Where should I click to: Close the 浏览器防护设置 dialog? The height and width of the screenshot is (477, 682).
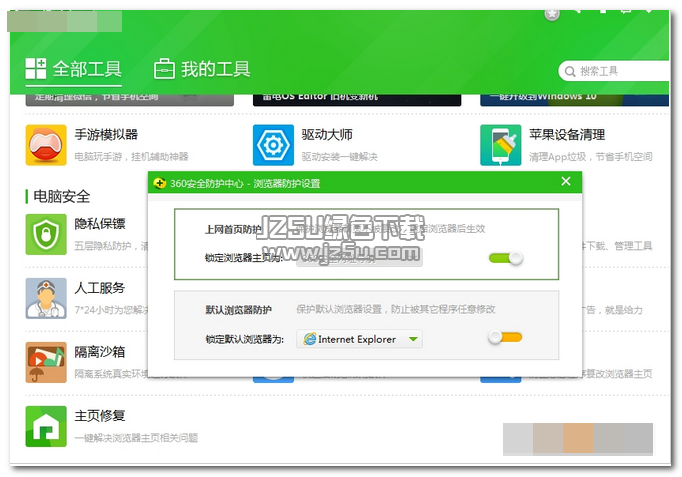point(566,181)
